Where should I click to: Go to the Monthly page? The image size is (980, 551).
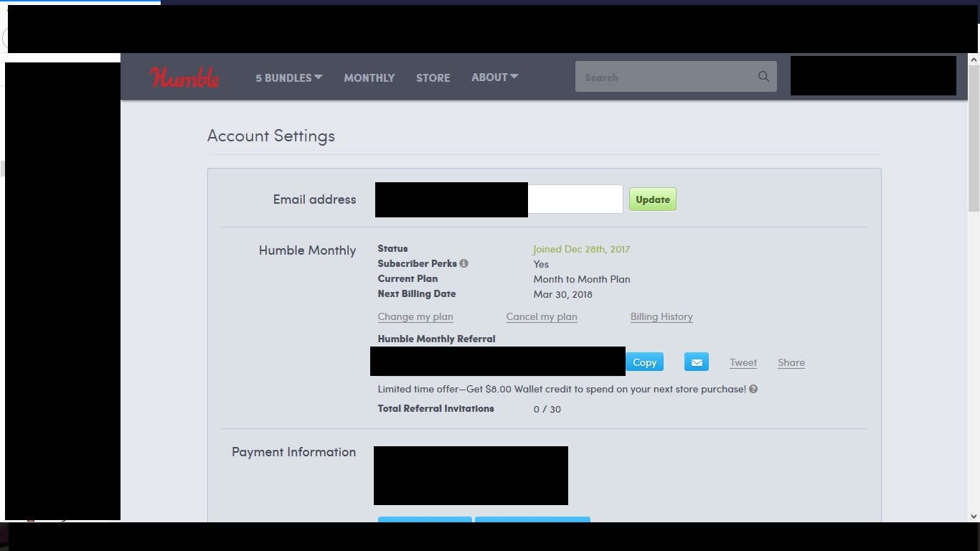(x=369, y=77)
